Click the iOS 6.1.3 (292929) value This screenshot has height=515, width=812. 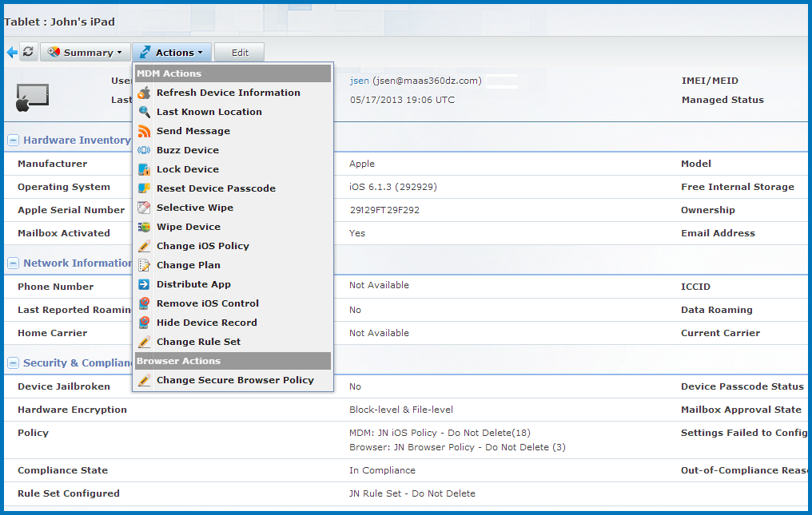393,187
